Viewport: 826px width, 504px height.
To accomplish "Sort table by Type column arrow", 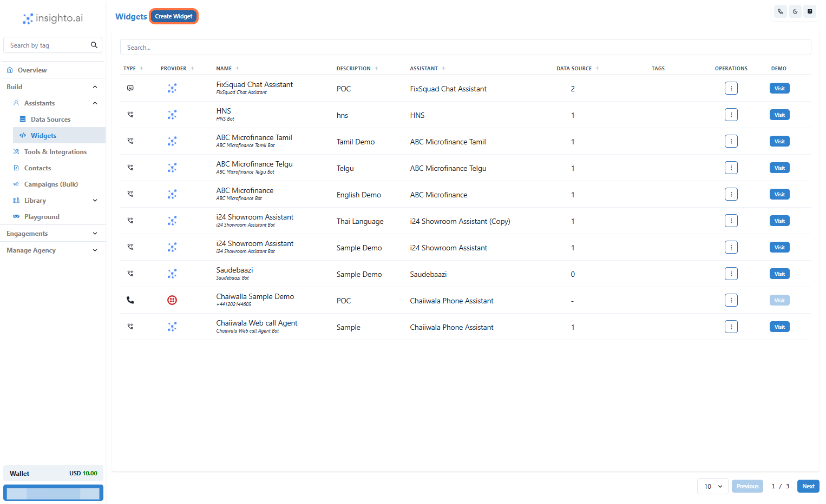I will [142, 69].
